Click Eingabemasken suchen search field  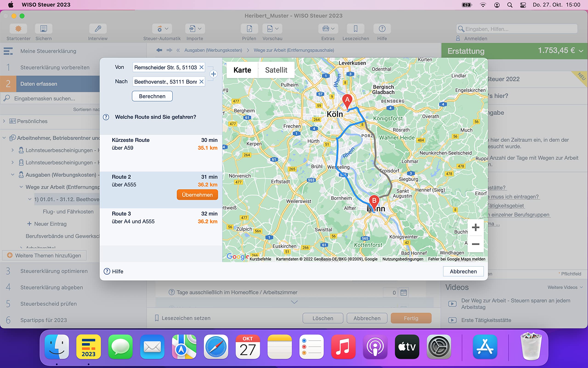pyautogui.click(x=50, y=98)
